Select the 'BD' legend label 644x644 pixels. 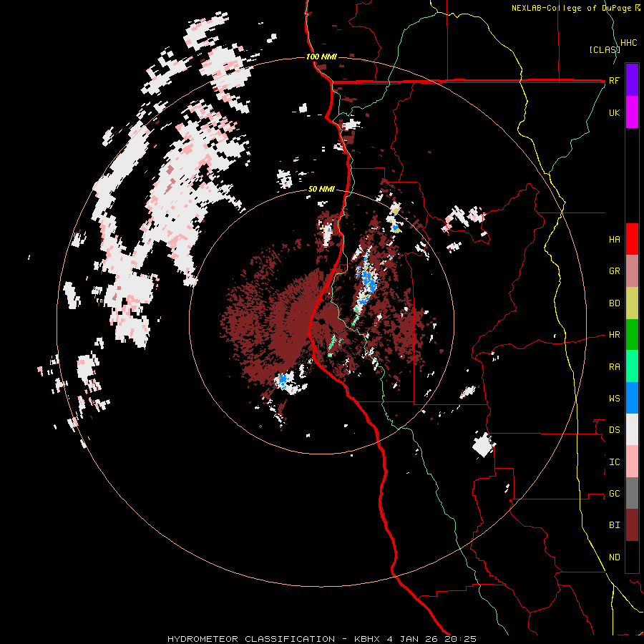(x=614, y=303)
